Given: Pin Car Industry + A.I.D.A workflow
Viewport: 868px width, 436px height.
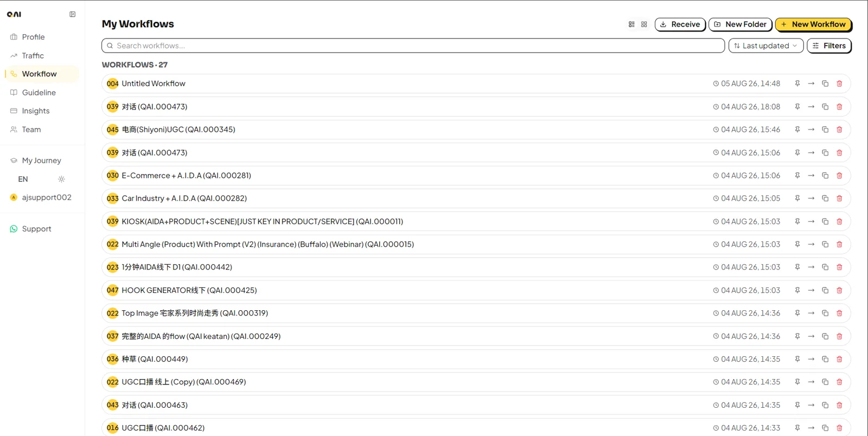Looking at the screenshot, I should [x=797, y=198].
